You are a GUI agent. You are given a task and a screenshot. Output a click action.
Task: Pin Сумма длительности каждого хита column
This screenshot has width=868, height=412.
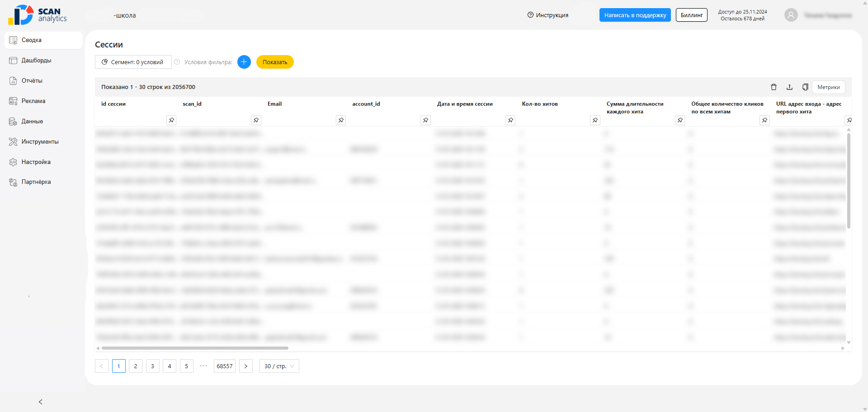tap(680, 120)
